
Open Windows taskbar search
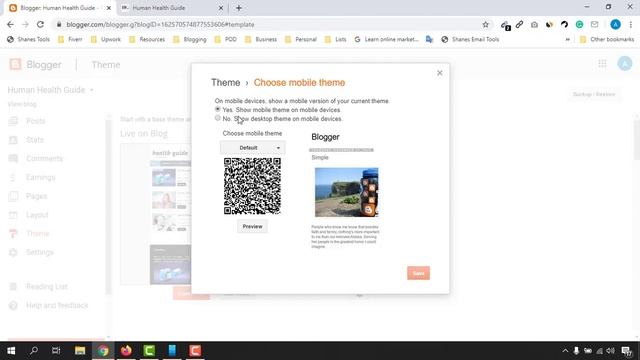34,351
